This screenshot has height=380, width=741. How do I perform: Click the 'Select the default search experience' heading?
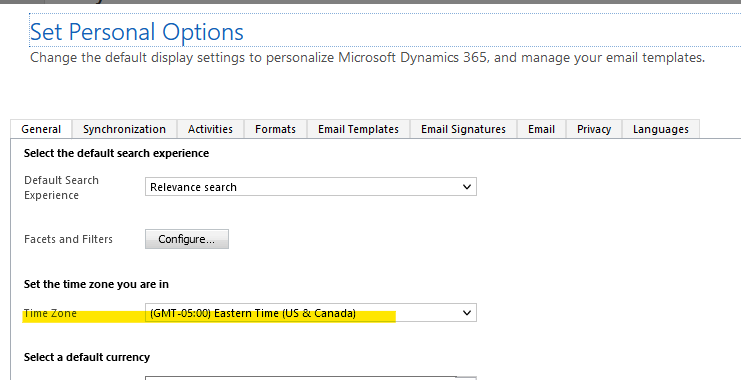116,153
